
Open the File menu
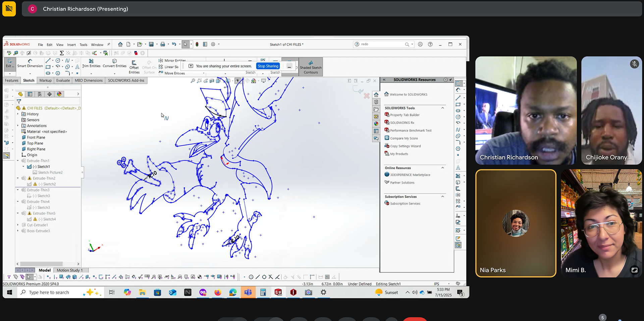point(40,45)
